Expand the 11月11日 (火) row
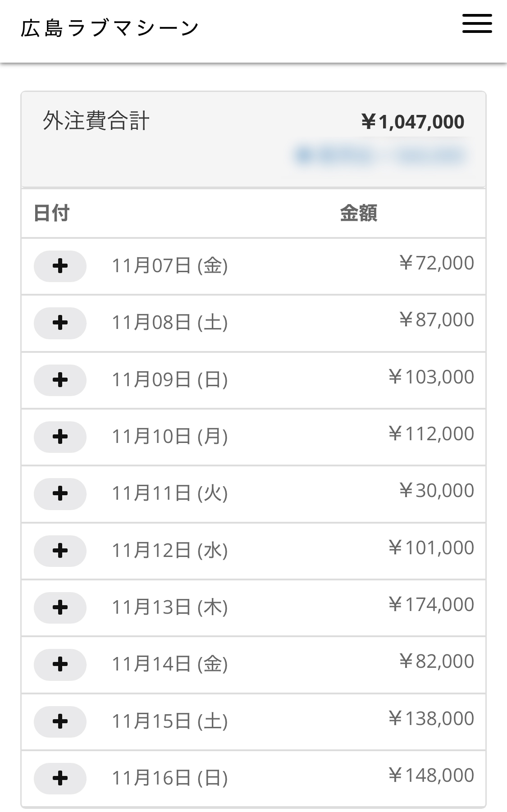This screenshot has width=507, height=812. tap(60, 494)
